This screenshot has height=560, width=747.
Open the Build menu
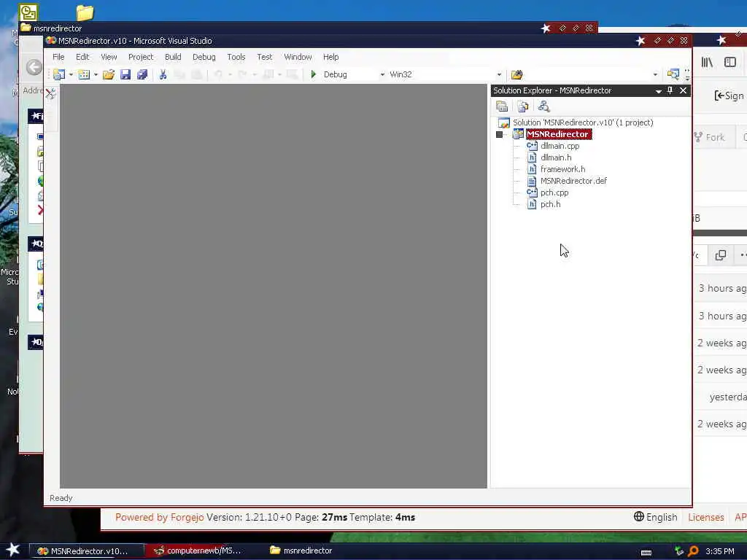pyautogui.click(x=173, y=57)
